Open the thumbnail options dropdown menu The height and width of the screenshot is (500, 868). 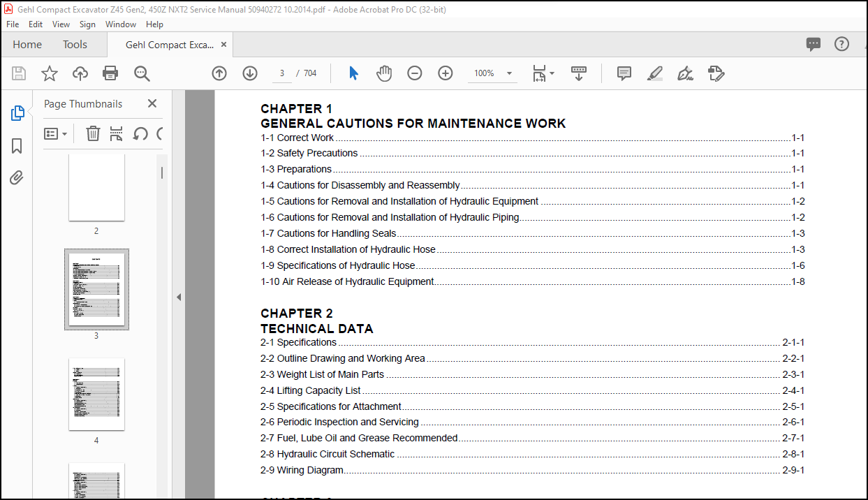(x=56, y=133)
